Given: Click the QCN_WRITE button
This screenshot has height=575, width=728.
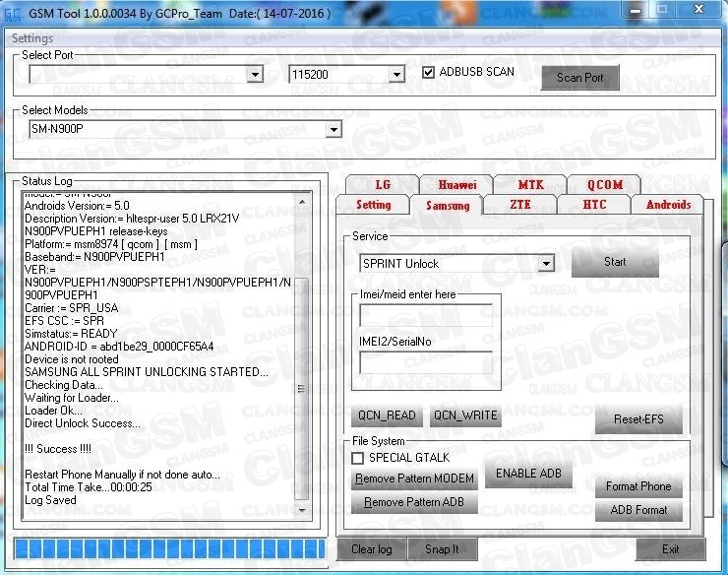Looking at the screenshot, I should tap(465, 415).
